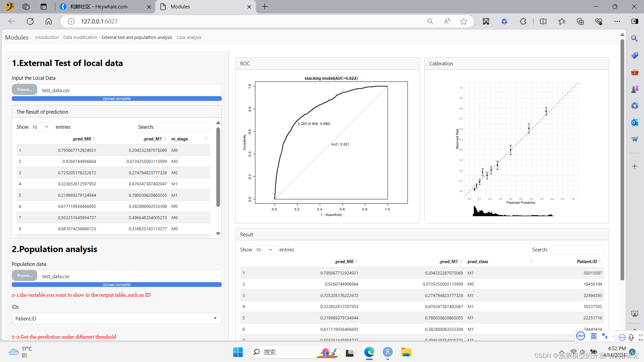Sort Result table by pred_class column

pos(500,262)
